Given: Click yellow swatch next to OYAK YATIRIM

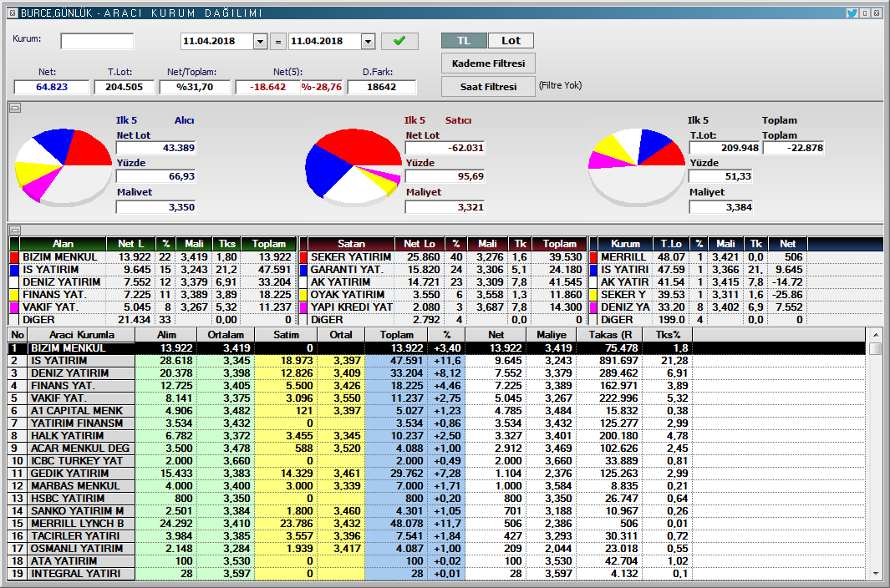Looking at the screenshot, I should [x=303, y=295].
